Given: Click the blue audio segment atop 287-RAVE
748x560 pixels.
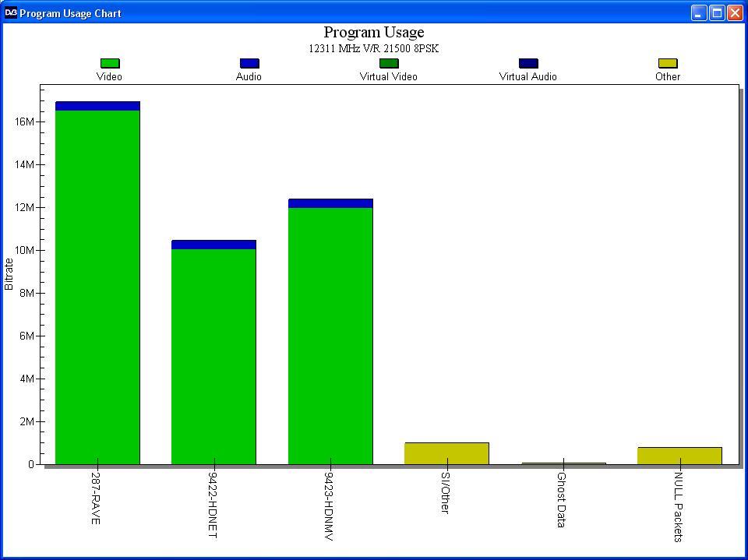Looking at the screenshot, I should click(98, 106).
